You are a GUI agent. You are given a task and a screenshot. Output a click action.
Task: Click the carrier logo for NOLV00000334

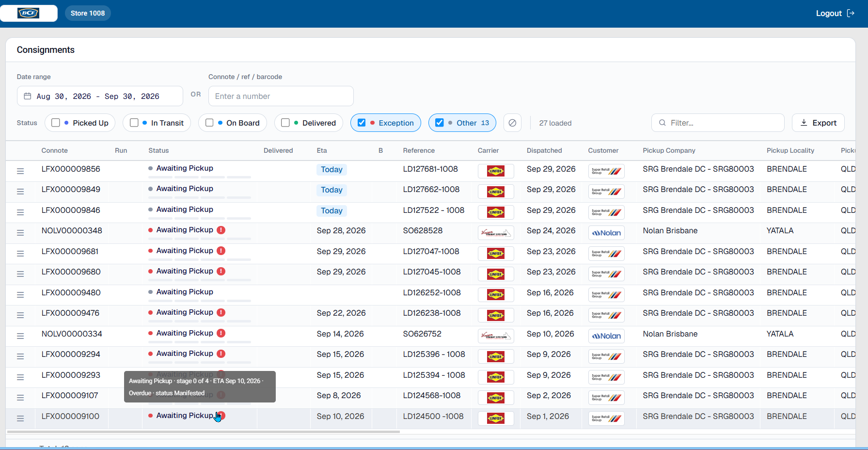tap(496, 336)
